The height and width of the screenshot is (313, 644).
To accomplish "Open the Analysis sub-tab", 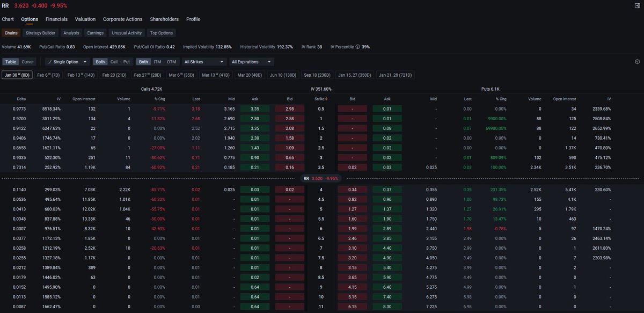I will click(71, 33).
